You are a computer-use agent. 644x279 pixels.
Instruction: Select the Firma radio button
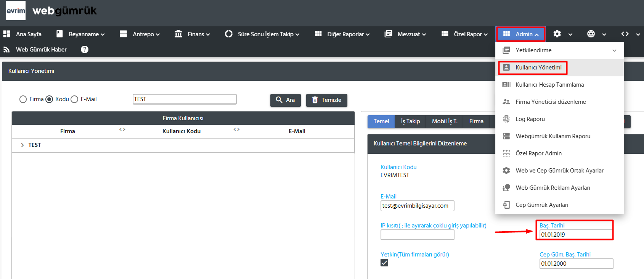23,99
